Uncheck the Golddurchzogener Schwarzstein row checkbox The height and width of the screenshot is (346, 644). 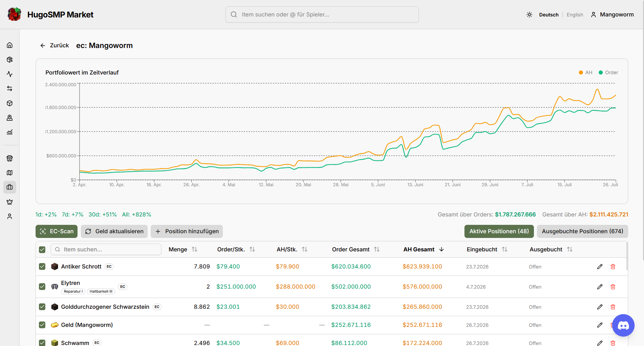tap(42, 307)
